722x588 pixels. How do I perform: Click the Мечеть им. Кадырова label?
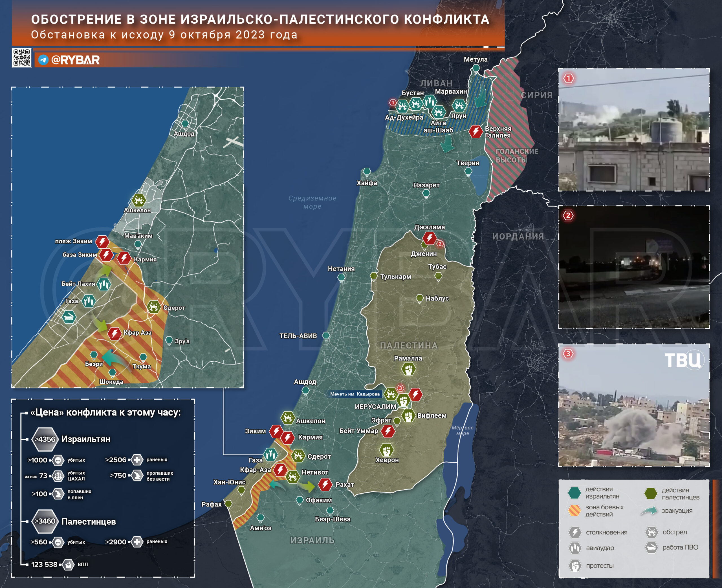(355, 394)
